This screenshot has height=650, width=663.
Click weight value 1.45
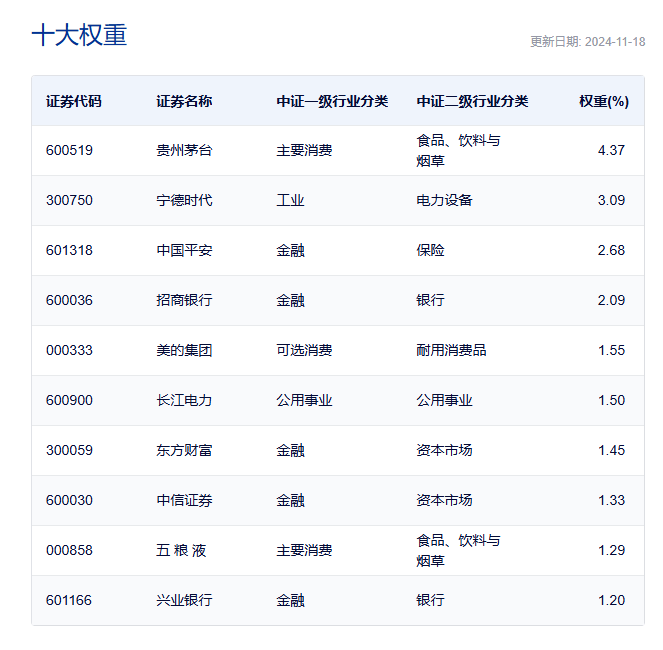(611, 450)
